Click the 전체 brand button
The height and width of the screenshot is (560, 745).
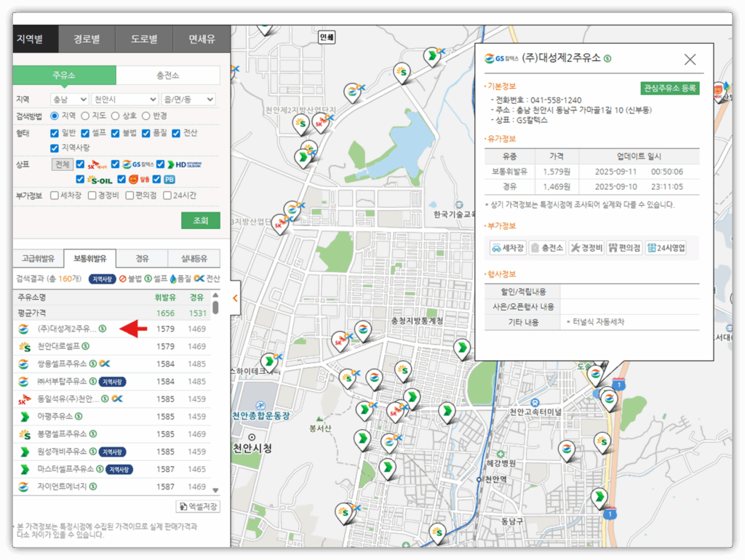pos(63,164)
